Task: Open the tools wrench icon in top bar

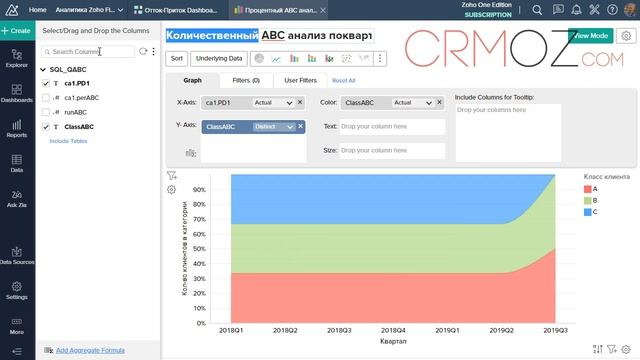Action: coord(594,10)
